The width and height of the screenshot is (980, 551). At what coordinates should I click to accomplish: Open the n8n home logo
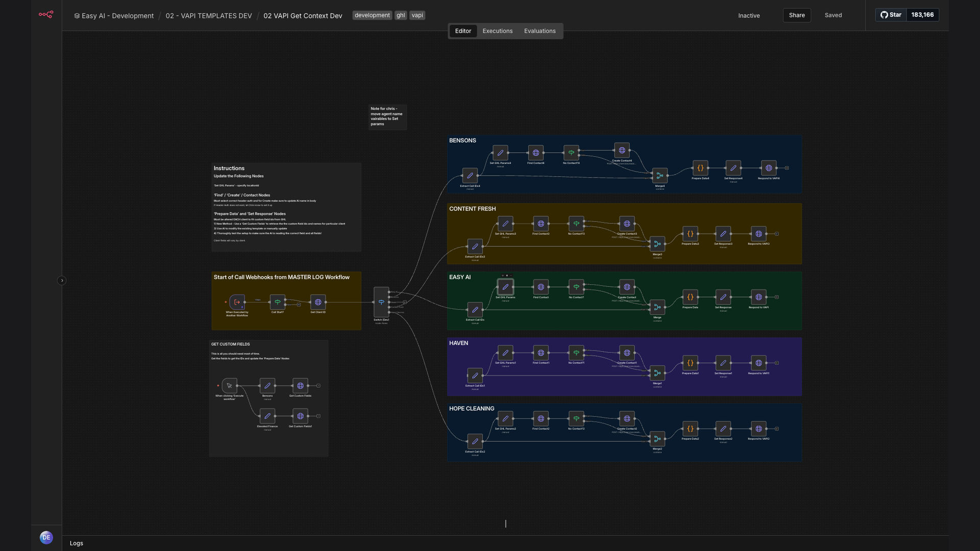point(46,15)
